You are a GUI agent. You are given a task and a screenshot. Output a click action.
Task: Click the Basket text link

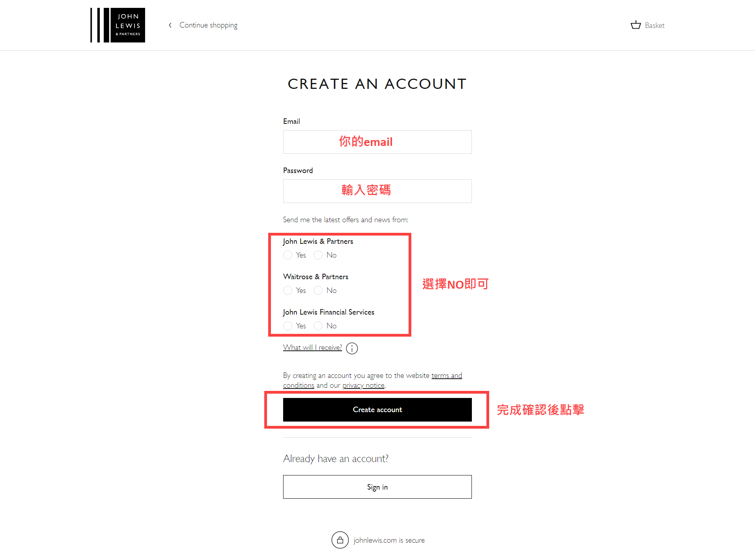click(x=655, y=26)
